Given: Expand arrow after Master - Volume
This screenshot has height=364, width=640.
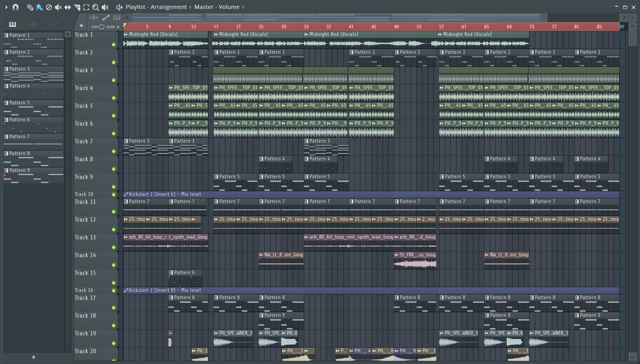Looking at the screenshot, I should [243, 7].
